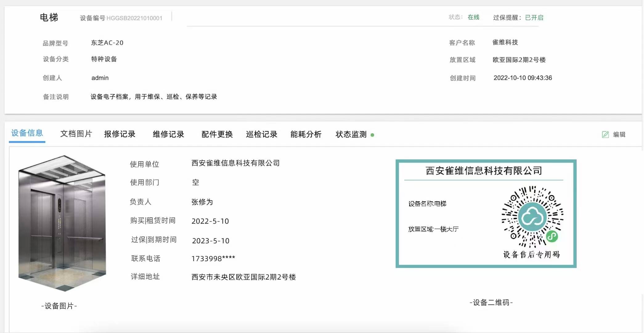The width and height of the screenshot is (644, 333).
Task: Click the online status indicator text
Action: coord(473,17)
